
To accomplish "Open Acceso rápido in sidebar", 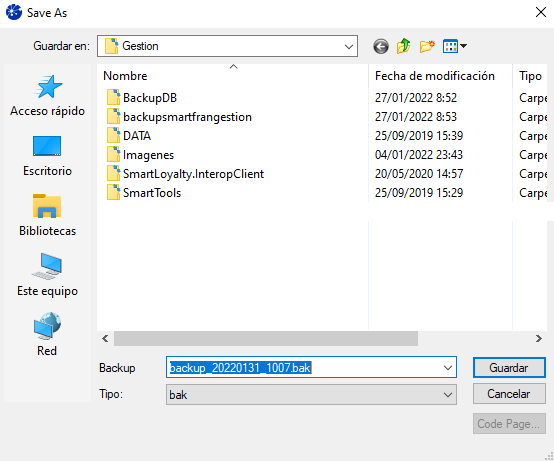I will click(47, 96).
